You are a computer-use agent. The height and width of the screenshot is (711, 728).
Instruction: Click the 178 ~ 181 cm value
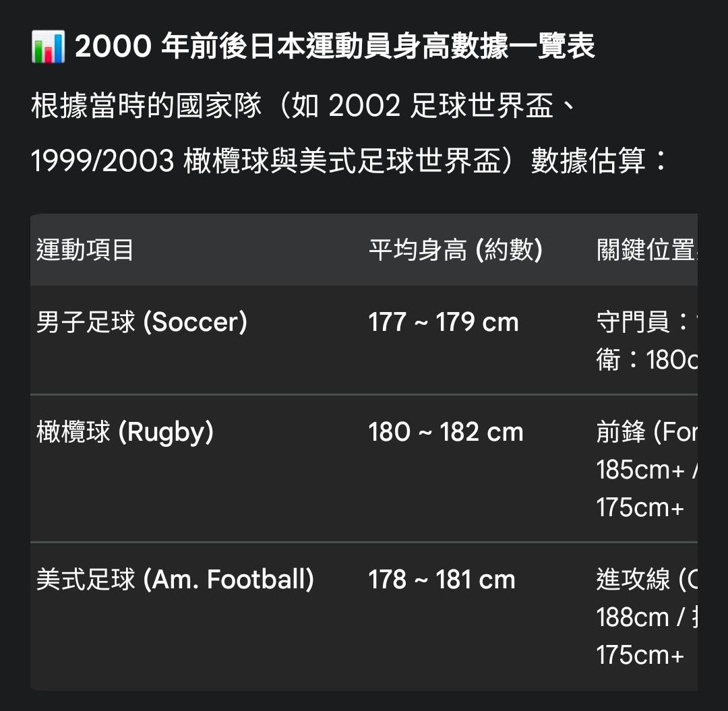click(x=442, y=580)
